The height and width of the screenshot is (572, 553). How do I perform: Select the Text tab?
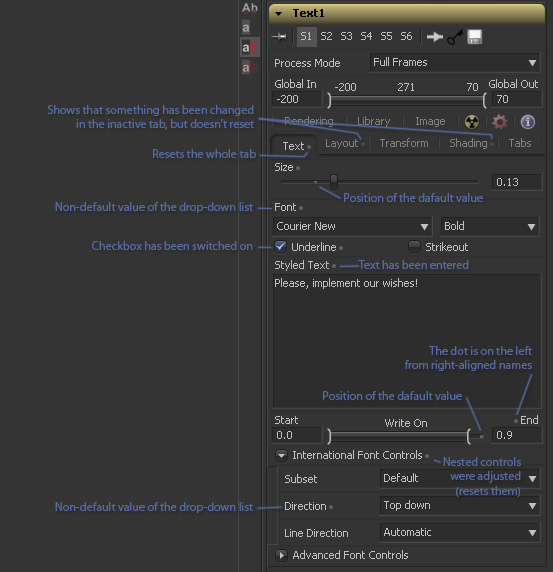click(x=293, y=146)
